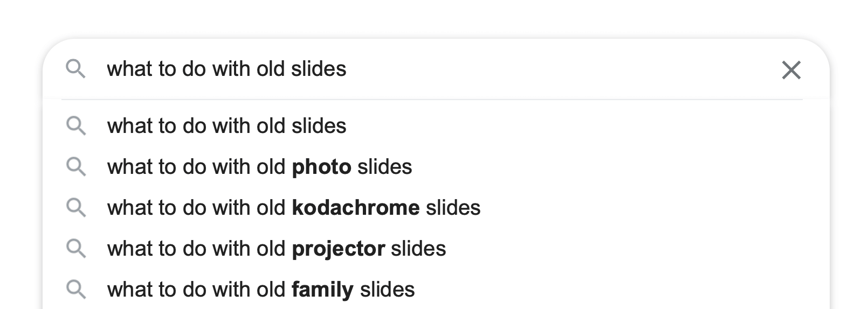Open the 'old family slides' suggestion

click(x=436, y=290)
